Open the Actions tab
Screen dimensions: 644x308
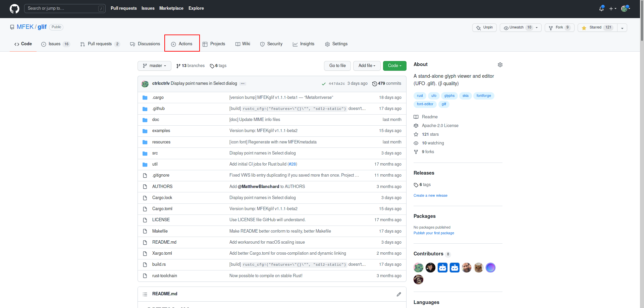point(182,44)
